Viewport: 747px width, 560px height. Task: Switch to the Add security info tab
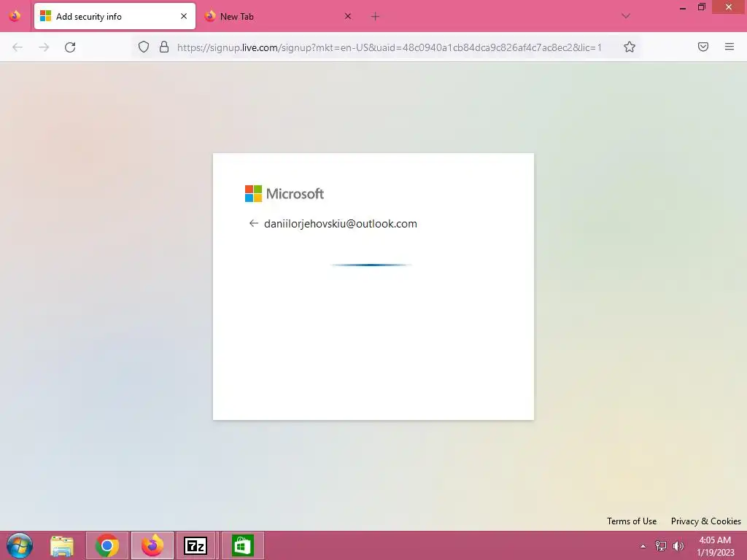[x=115, y=16]
